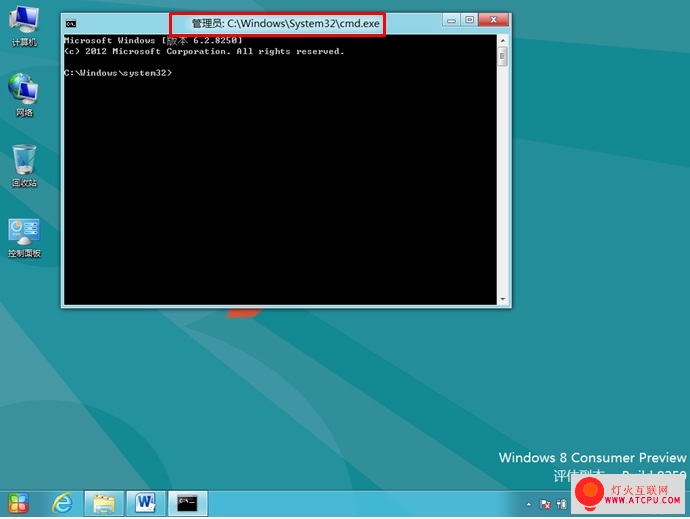690x519 pixels.
Task: Click the cmd title bar text
Action: 285,24
